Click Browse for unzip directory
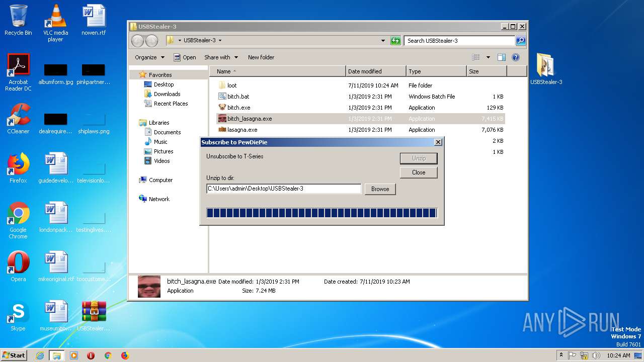Screen dimensions: 644x362 click(x=380, y=189)
